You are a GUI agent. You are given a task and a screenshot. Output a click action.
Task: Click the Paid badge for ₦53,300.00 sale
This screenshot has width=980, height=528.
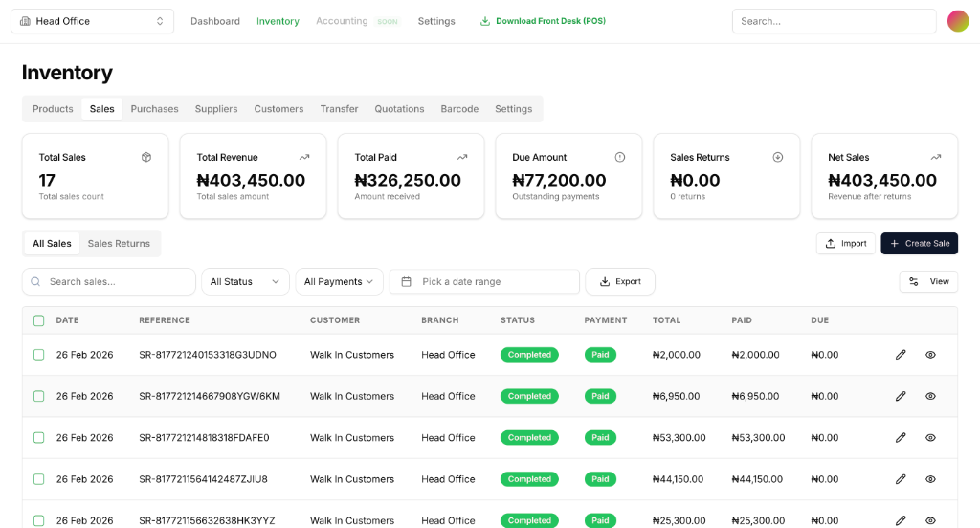pyautogui.click(x=600, y=438)
